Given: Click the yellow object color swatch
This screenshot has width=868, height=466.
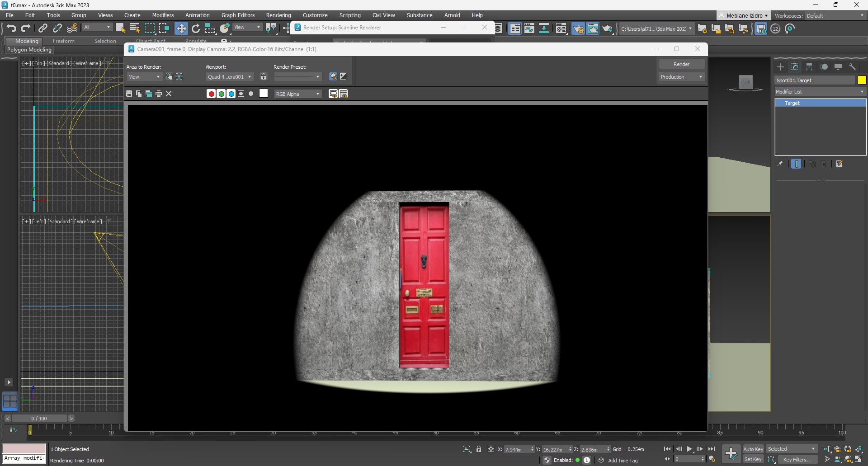Looking at the screenshot, I should pyautogui.click(x=862, y=80).
